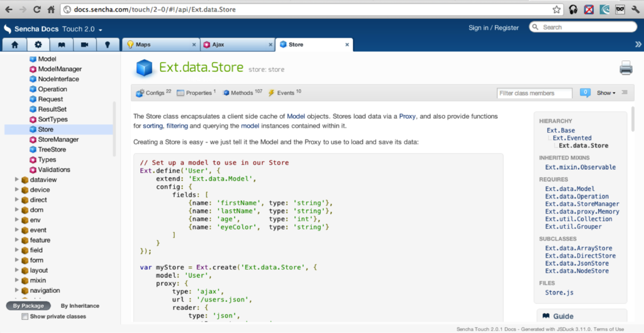Click the class tree vertical scrollbar
This screenshot has width=644, height=333.
coord(114,129)
